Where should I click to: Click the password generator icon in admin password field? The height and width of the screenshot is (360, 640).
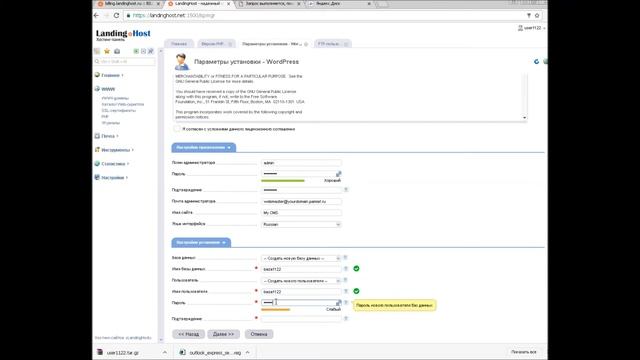pyautogui.click(x=338, y=174)
